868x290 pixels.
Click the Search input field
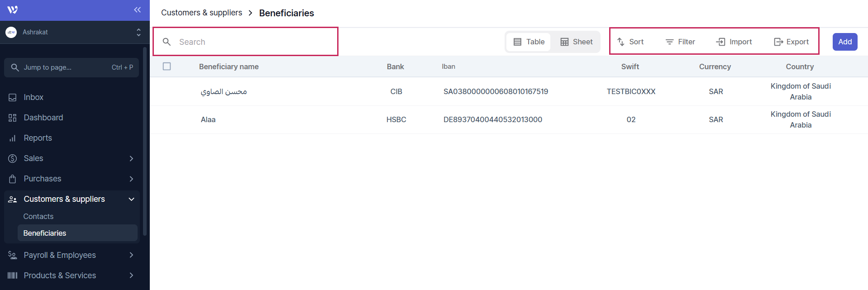tap(253, 42)
